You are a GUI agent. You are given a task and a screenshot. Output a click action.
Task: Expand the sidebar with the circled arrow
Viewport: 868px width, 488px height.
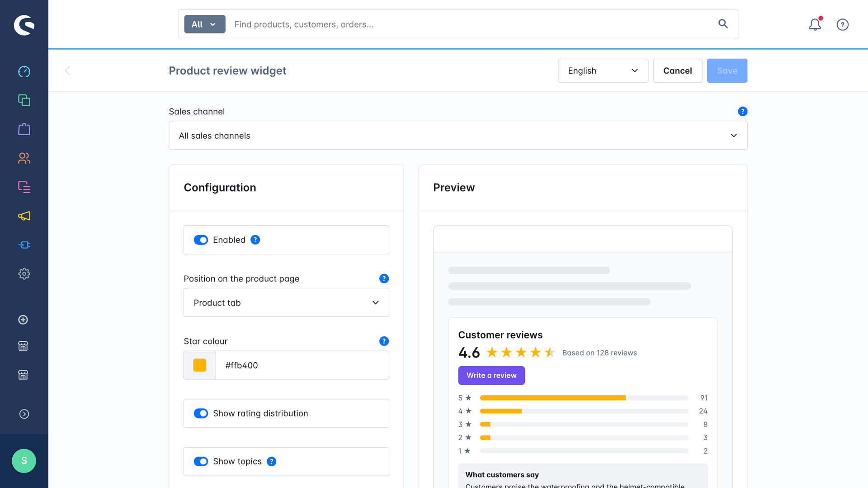click(x=24, y=414)
